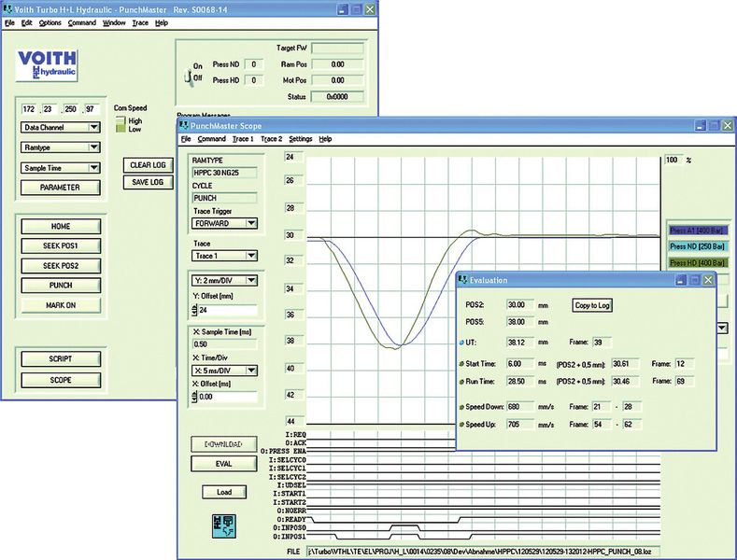Viewport: 737px width, 560px height.
Task: Click the greyed DOWNLOAD button
Action: pyautogui.click(x=224, y=444)
